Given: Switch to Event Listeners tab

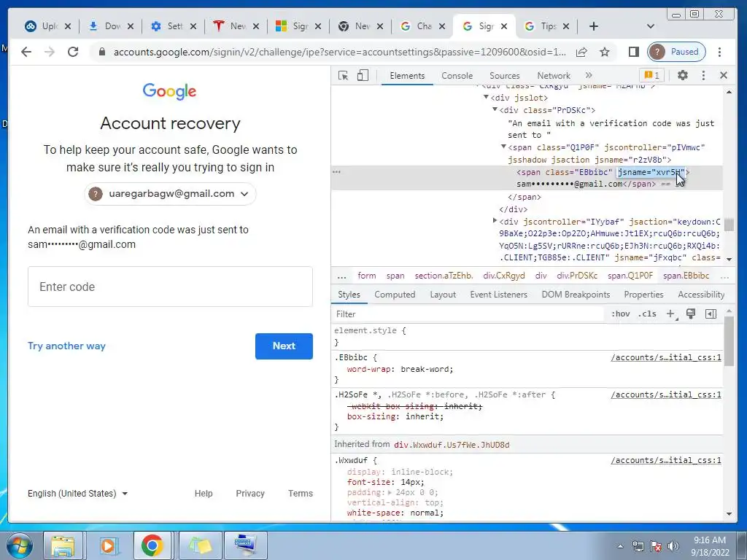Looking at the screenshot, I should [x=499, y=295].
